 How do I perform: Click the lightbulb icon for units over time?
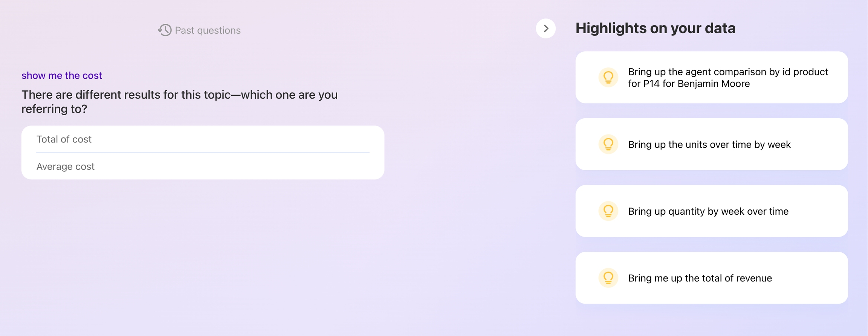point(608,144)
